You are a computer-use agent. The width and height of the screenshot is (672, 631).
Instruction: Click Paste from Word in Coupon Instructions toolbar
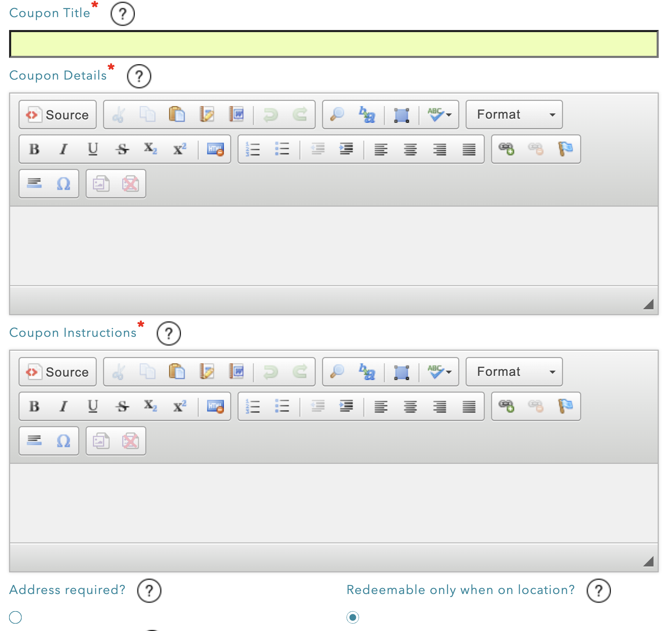click(236, 372)
